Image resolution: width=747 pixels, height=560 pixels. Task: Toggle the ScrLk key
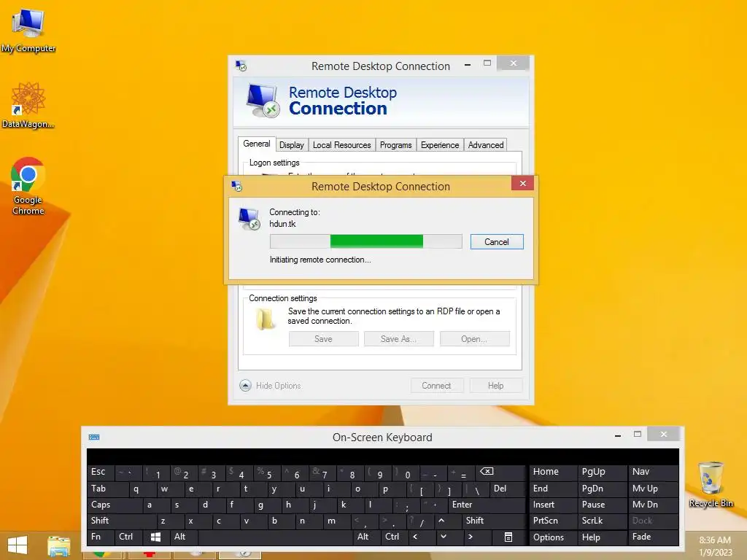pos(602,521)
